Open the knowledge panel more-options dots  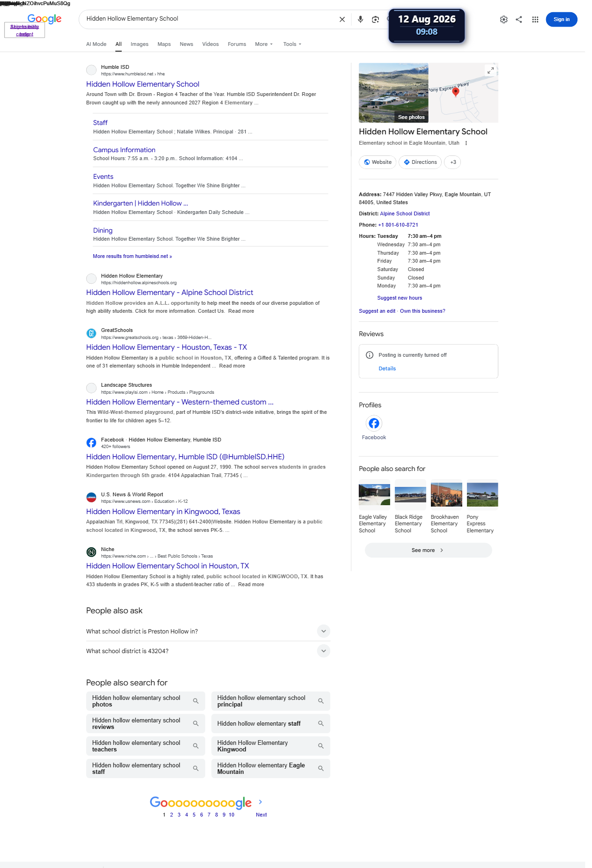(x=466, y=143)
